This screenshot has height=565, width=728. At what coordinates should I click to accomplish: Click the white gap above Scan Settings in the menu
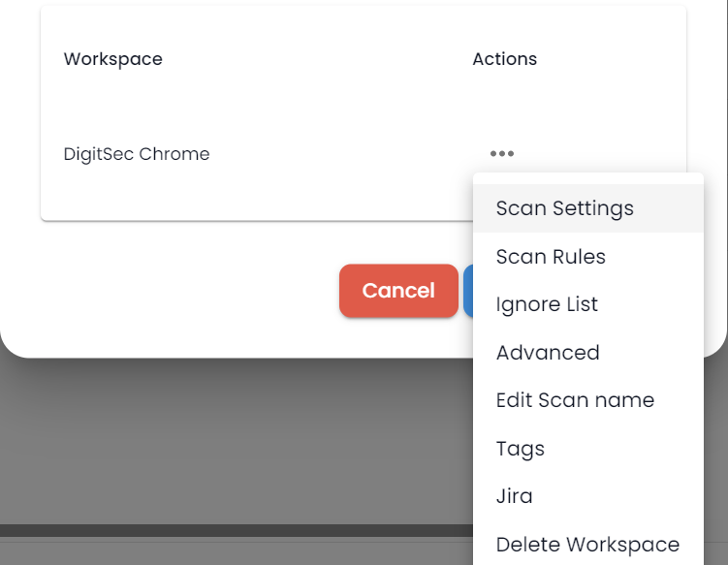[588, 178]
